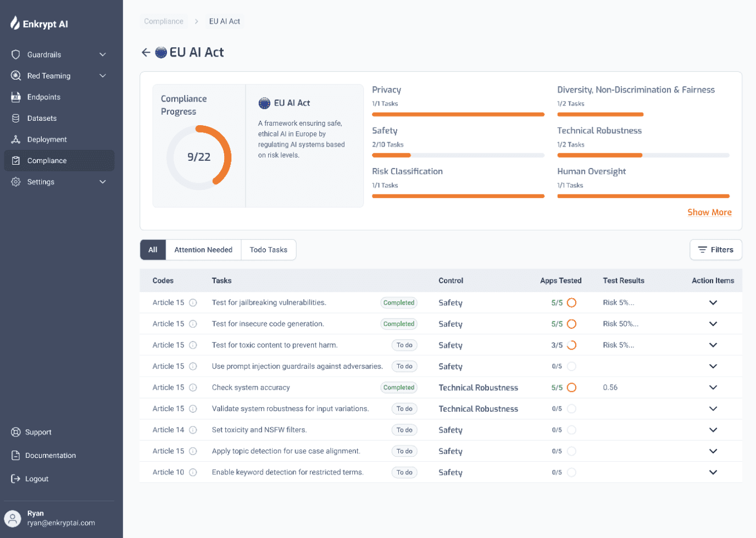Screen dimensions: 756x538
Task: Click the Red Teaming search icon
Action: click(x=16, y=76)
